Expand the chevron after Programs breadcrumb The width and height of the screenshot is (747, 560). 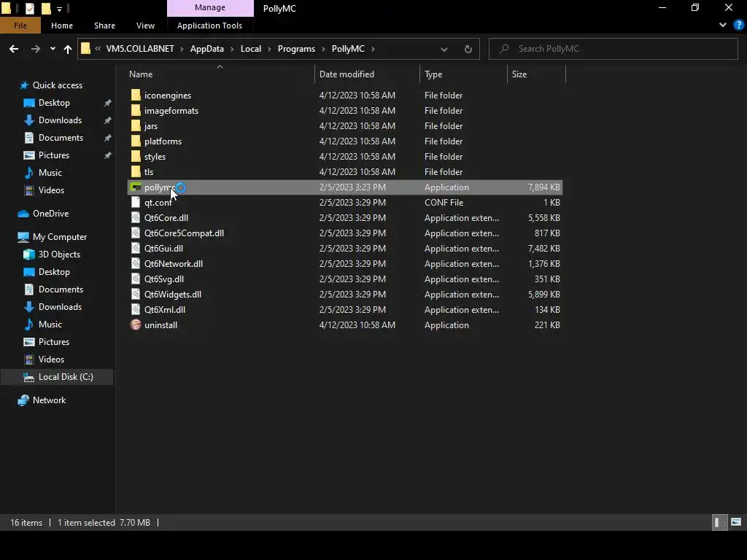click(323, 49)
